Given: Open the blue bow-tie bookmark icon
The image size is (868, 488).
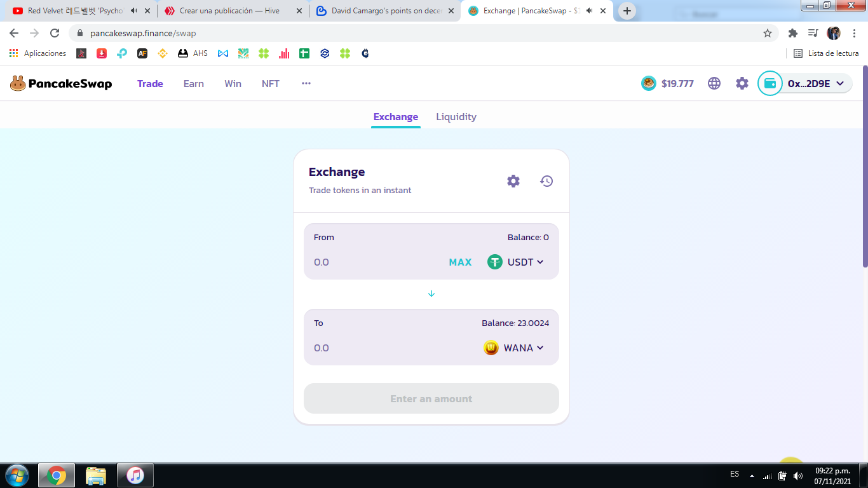Looking at the screenshot, I should coord(223,53).
